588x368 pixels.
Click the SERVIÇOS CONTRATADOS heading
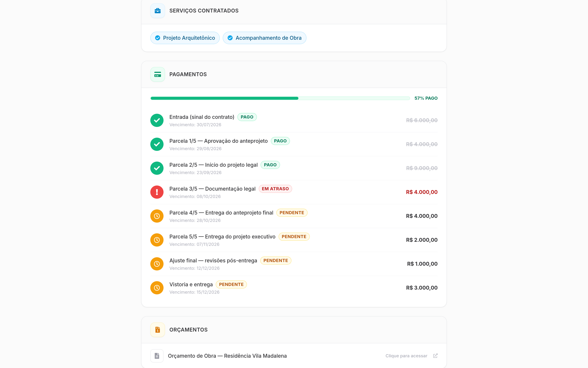point(204,11)
